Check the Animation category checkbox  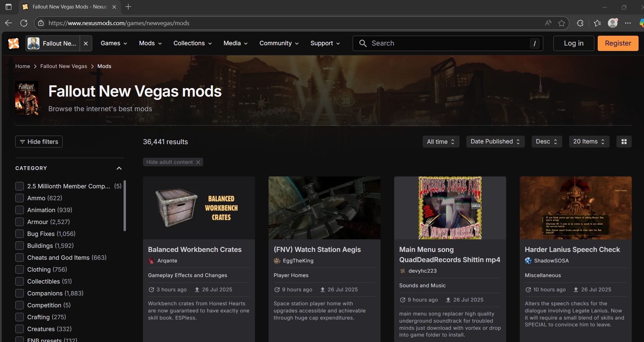coord(19,210)
